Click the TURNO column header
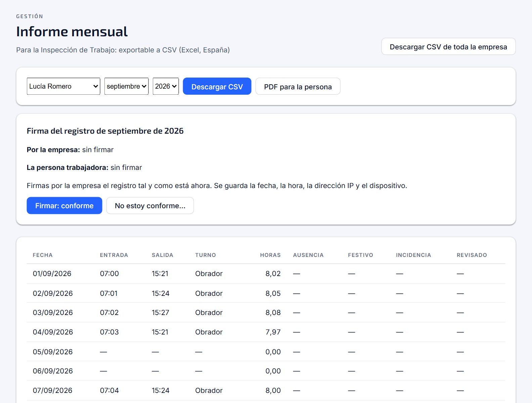Image resolution: width=532 pixels, height=403 pixels. tap(206, 255)
